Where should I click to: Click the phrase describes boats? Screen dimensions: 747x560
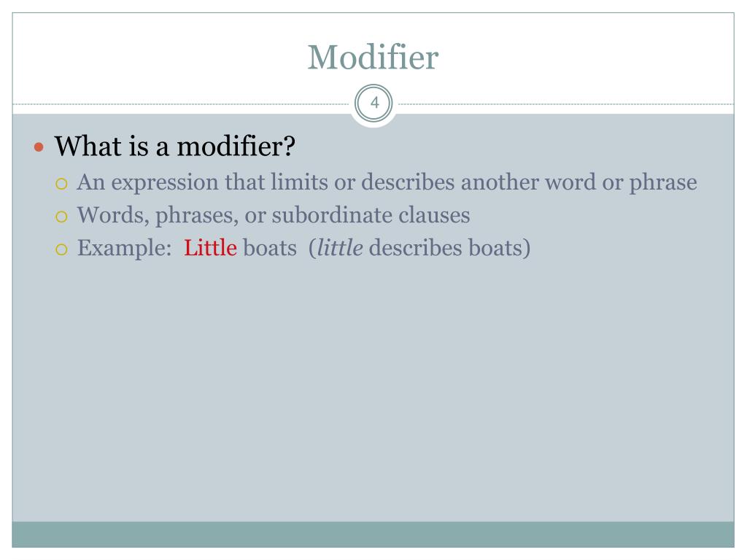tap(446, 248)
